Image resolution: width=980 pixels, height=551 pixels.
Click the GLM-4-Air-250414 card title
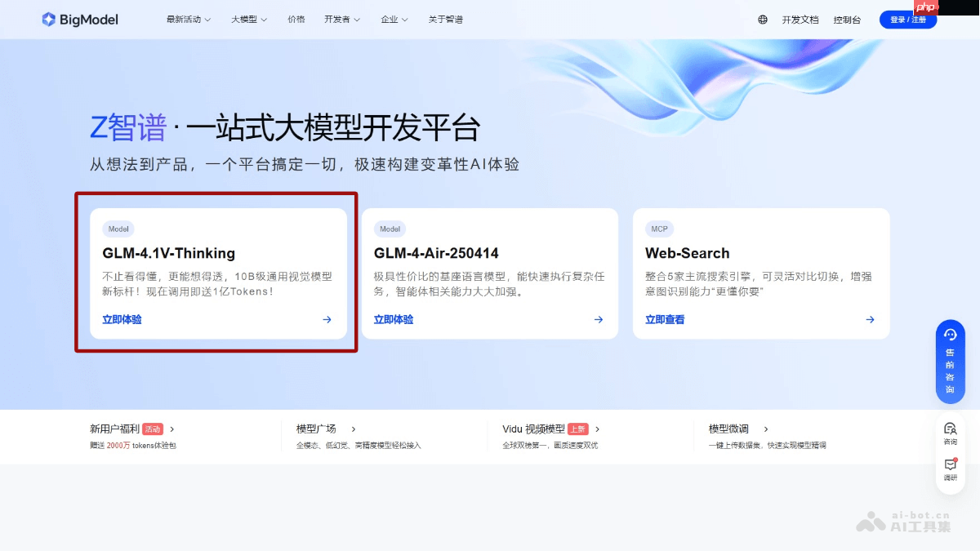[436, 253]
